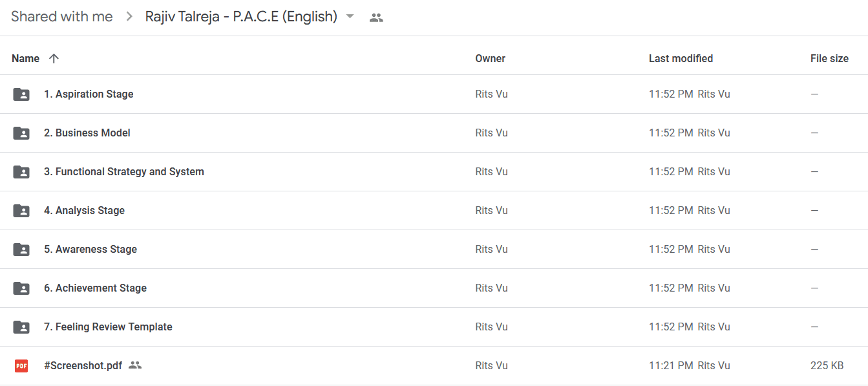Click the Awareness Stage folder icon
The height and width of the screenshot is (386, 868).
(x=21, y=250)
